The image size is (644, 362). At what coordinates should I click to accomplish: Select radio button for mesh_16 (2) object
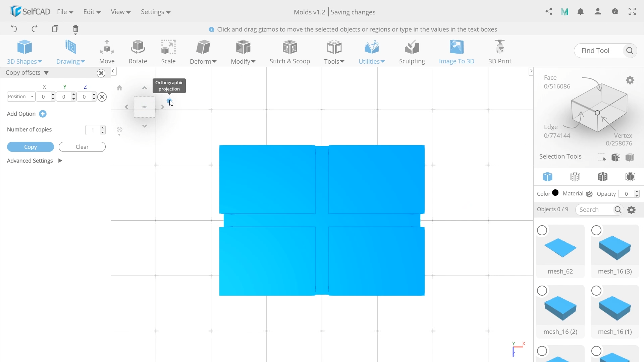[542, 291]
